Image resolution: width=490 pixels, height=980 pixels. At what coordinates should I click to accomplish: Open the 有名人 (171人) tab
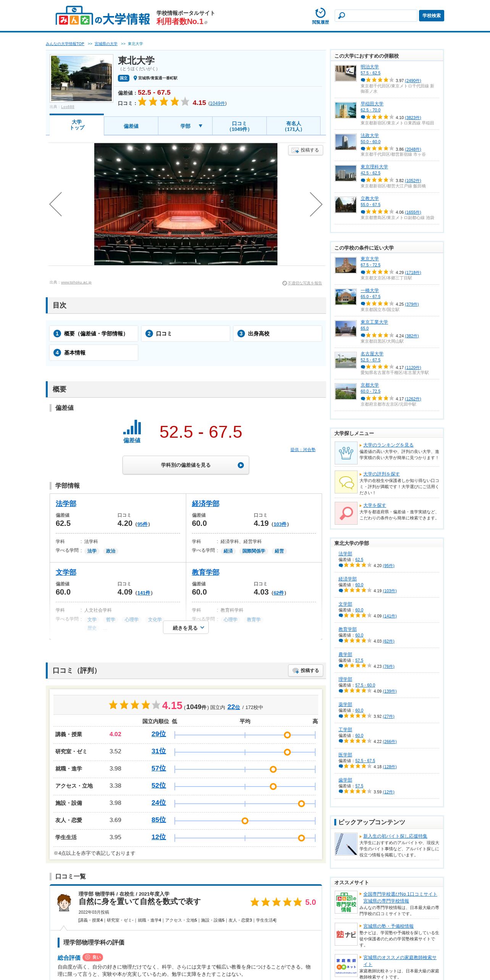point(293,126)
